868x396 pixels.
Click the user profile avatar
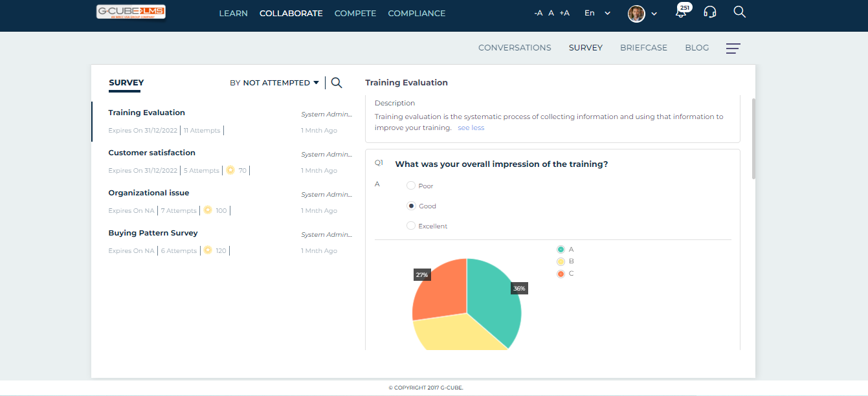[x=636, y=14]
